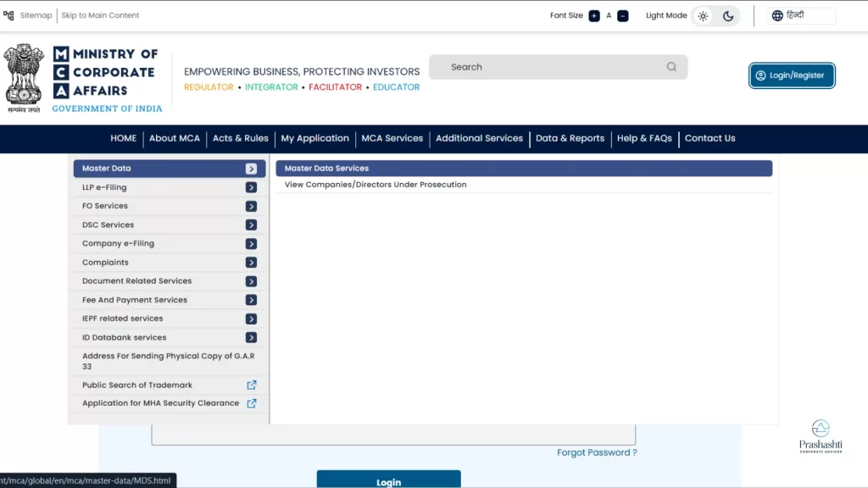Open HOME menu
The image size is (868, 488).
click(123, 138)
